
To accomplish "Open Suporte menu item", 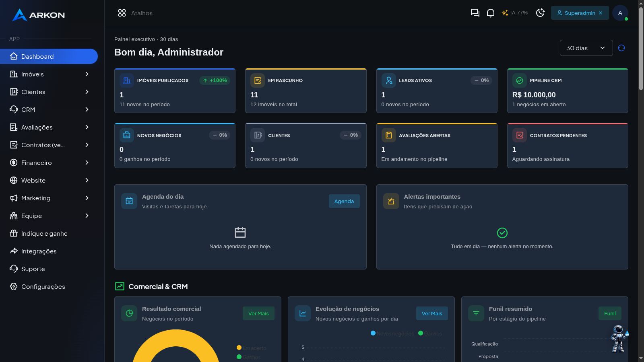I will [x=49, y=269].
